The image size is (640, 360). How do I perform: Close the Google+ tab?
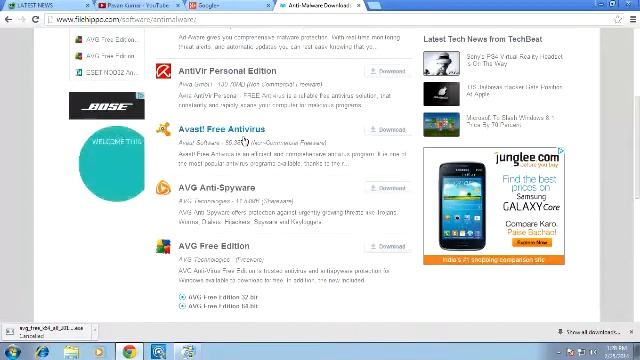pyautogui.click(x=268, y=6)
